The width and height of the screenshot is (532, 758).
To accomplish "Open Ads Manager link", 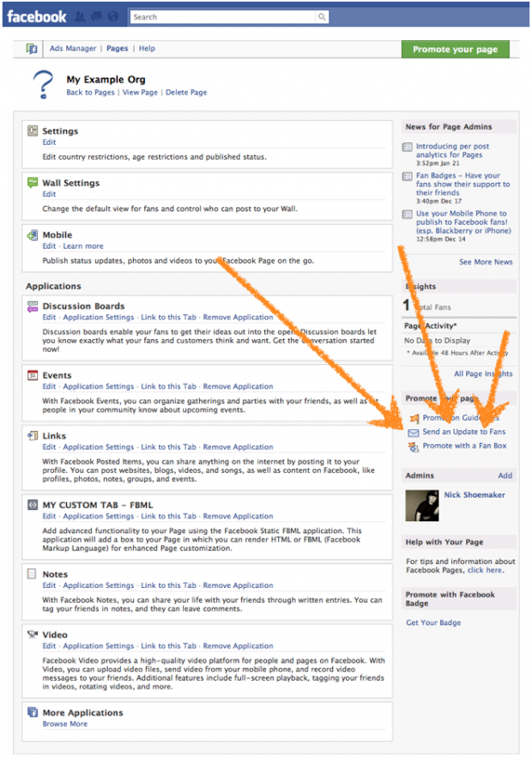I will 72,48.
